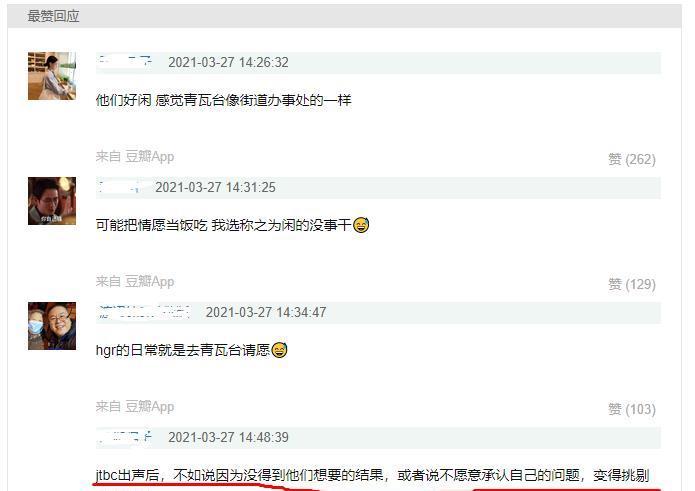Open avatar showing masked person and smiling man

52,326
